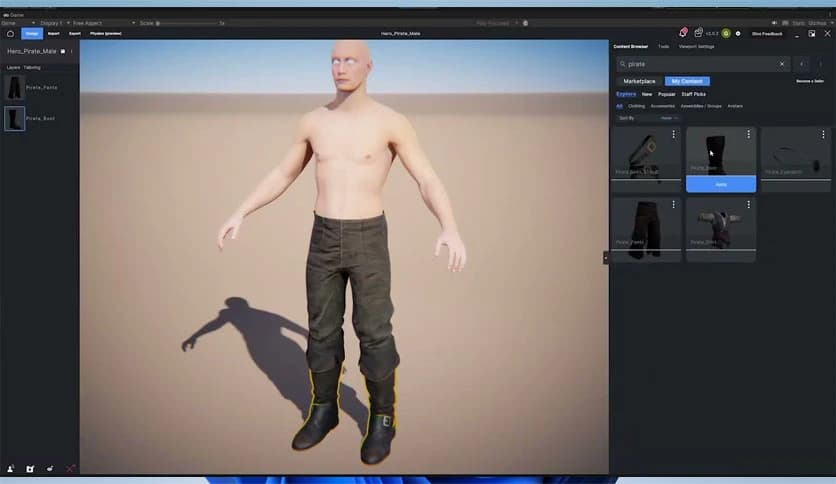Select the Popular filter tab
836x484 pixels.
pyautogui.click(x=666, y=94)
